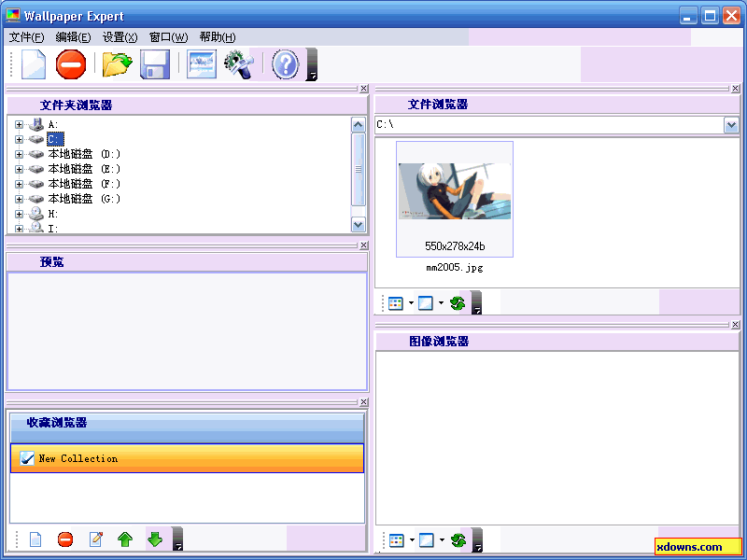This screenshot has width=747, height=560.
Task: Click view mode icon in file browser toolbar
Action: coord(395,303)
